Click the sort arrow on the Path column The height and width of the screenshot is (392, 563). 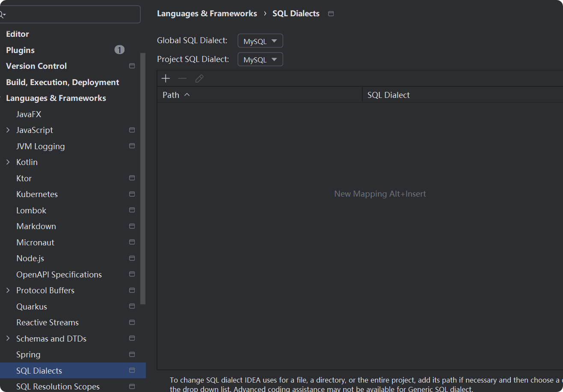(x=187, y=94)
